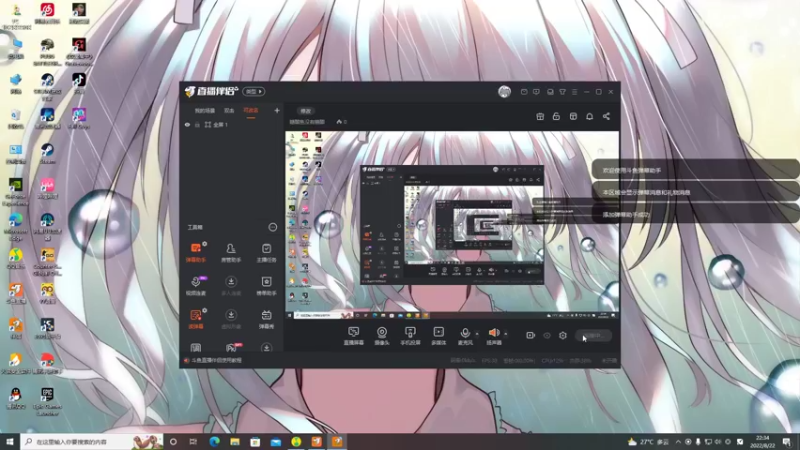Select the 全屏1 source row
The image size is (800, 450).
click(x=232, y=124)
